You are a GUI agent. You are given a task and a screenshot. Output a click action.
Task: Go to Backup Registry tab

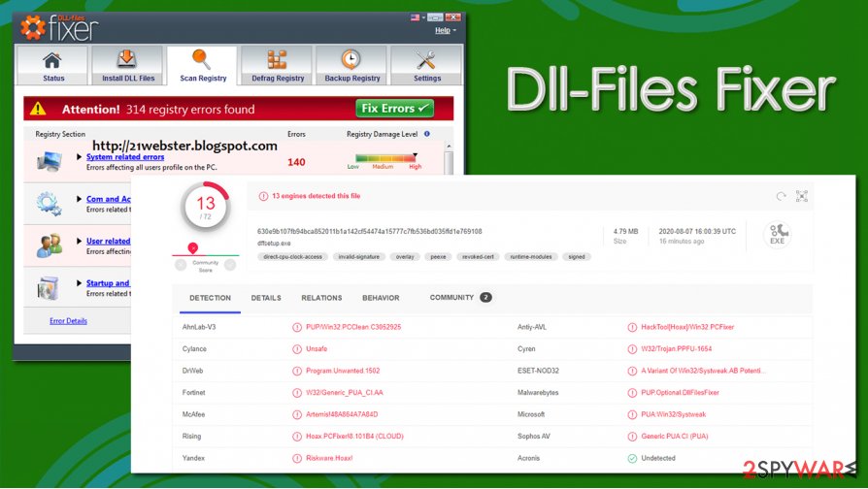352,65
